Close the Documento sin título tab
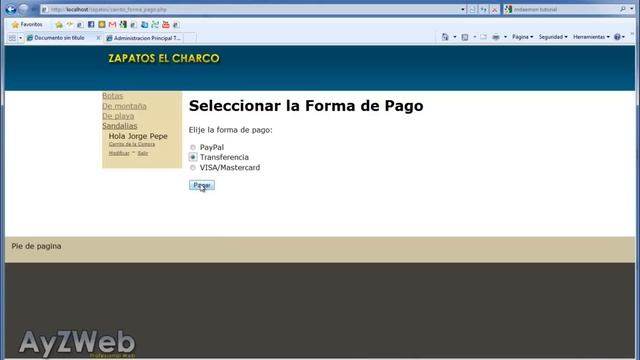 click(98, 38)
